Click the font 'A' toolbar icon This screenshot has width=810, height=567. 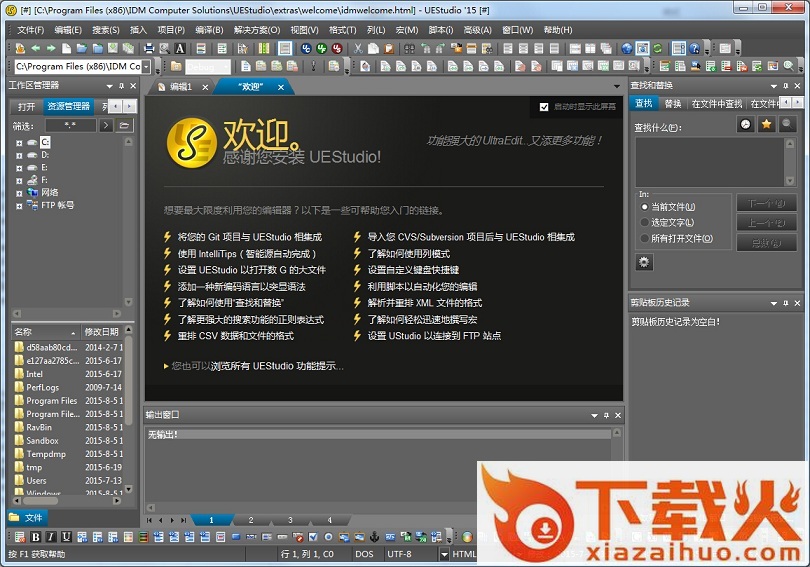click(180, 49)
